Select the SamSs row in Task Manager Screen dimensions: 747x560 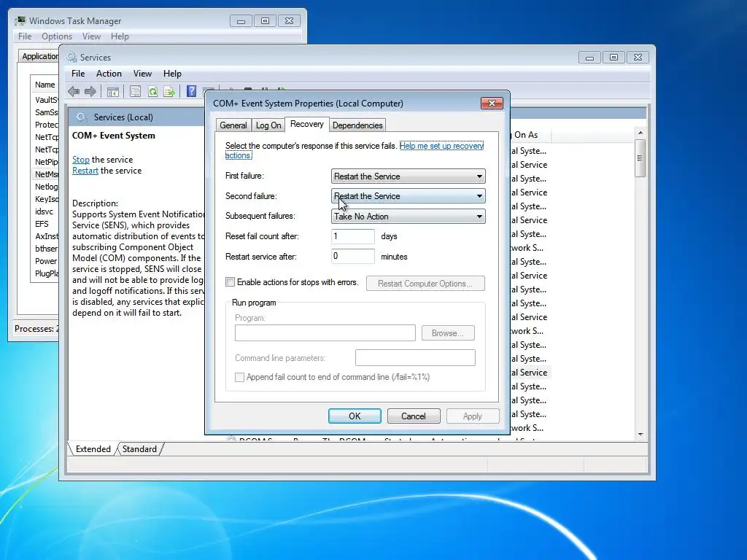coord(45,112)
